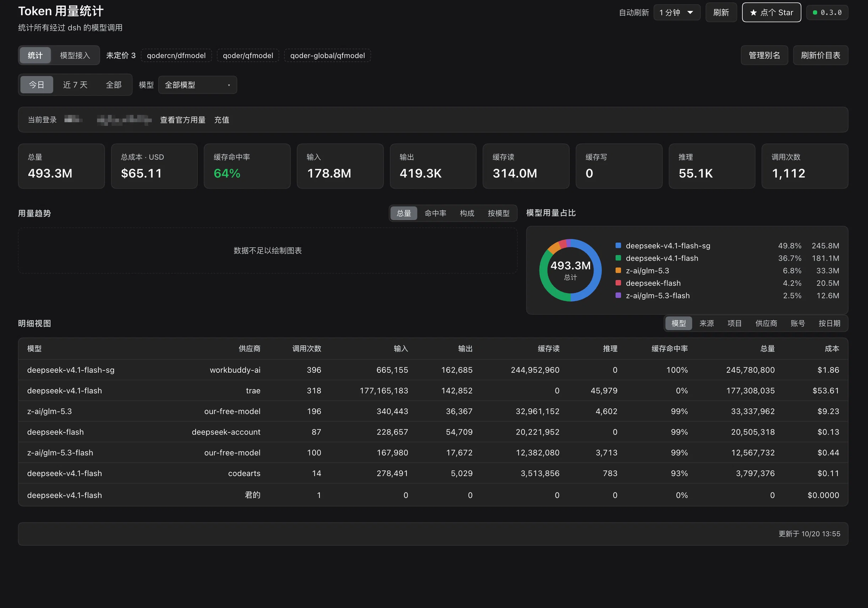
Task: Click the 刷新 button
Action: tap(721, 12)
